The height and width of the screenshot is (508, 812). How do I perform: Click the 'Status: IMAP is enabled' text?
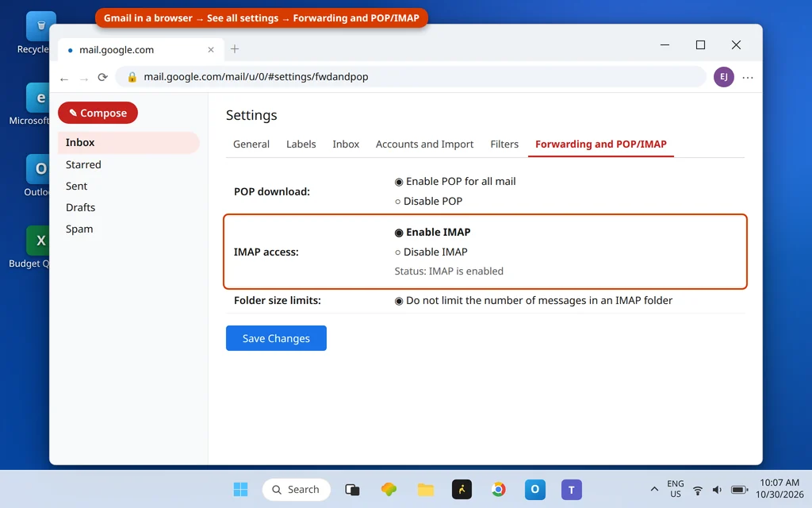(x=449, y=271)
